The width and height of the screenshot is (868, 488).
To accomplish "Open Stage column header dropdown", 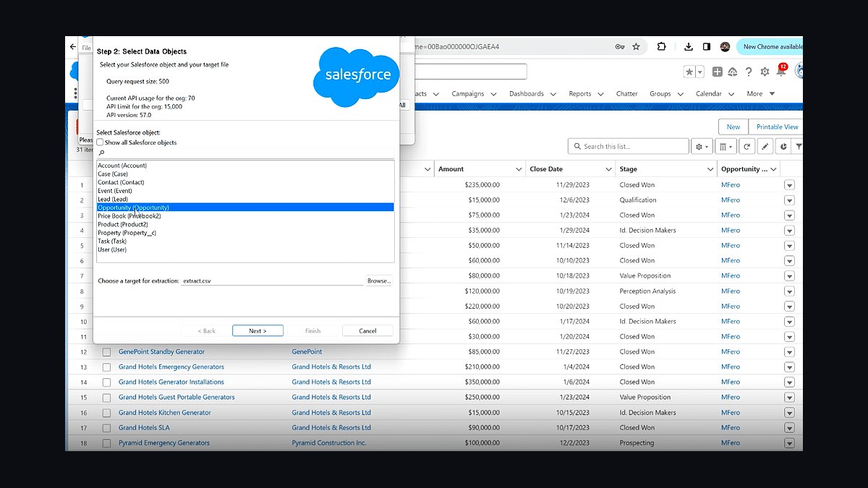I will pyautogui.click(x=710, y=169).
